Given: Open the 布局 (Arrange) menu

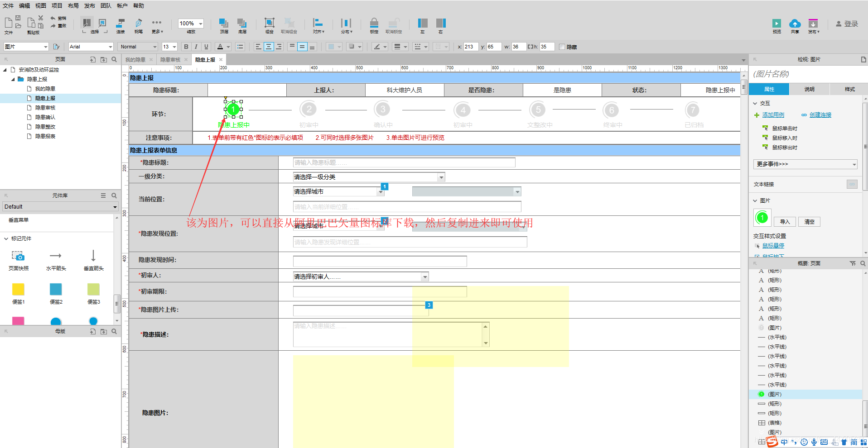Looking at the screenshot, I should pos(73,6).
